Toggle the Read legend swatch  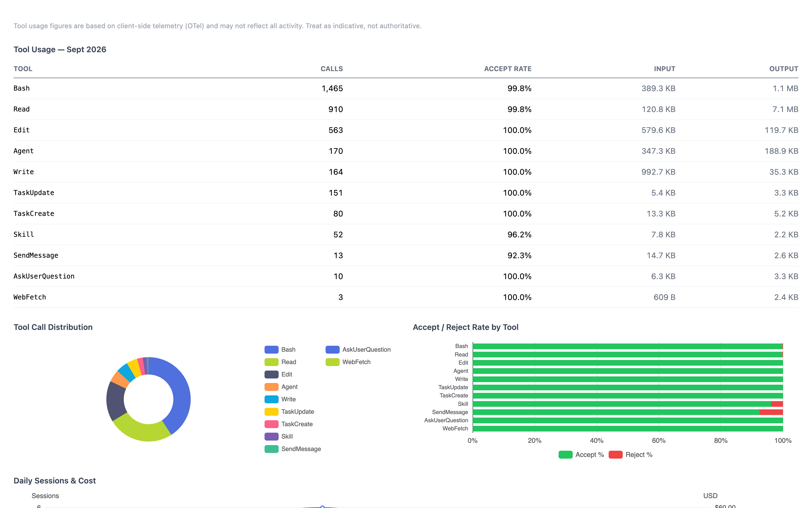click(271, 362)
